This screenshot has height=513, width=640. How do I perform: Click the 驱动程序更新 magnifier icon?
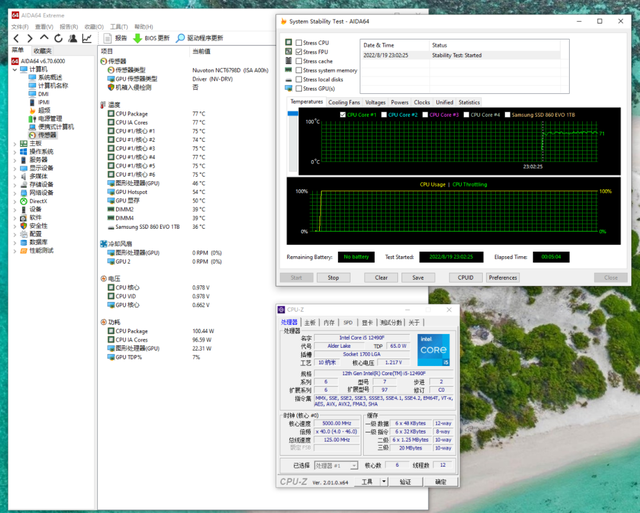coord(180,38)
